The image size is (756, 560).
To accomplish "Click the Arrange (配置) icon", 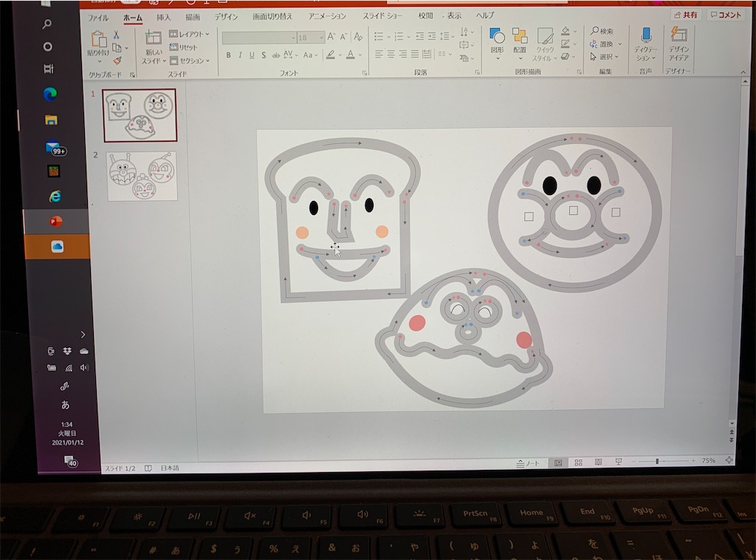I will coord(519,36).
